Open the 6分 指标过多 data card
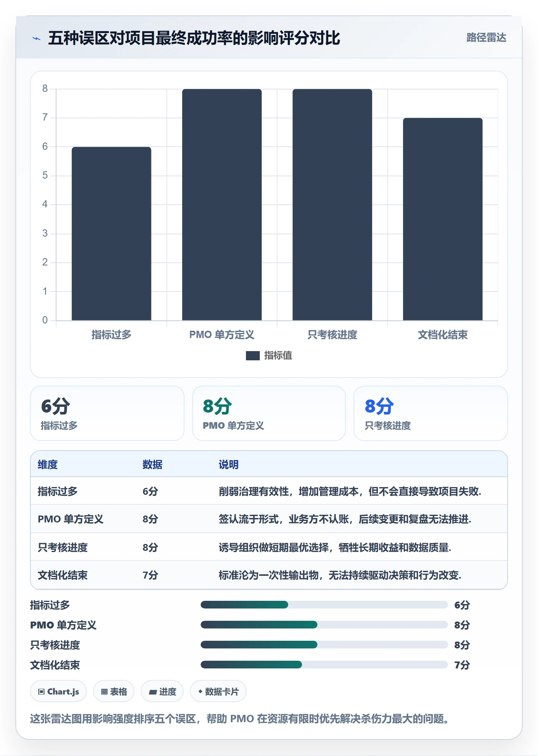538x756 pixels. [107, 413]
